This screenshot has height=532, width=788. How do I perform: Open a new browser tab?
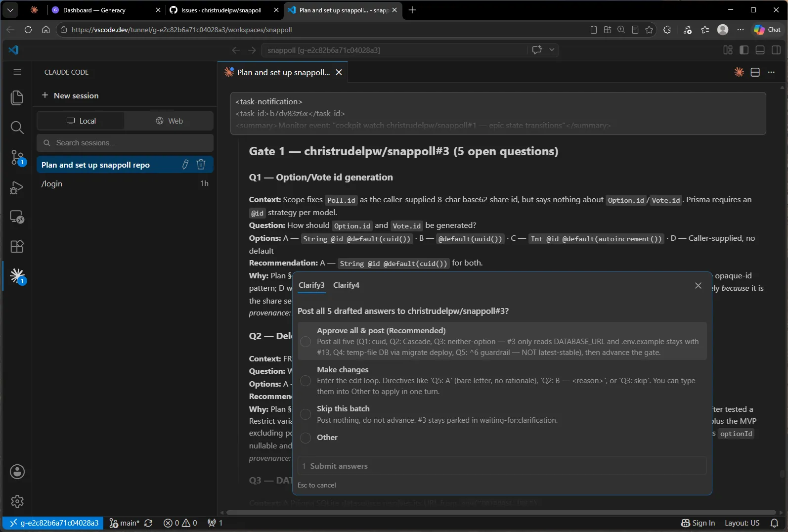pyautogui.click(x=412, y=10)
